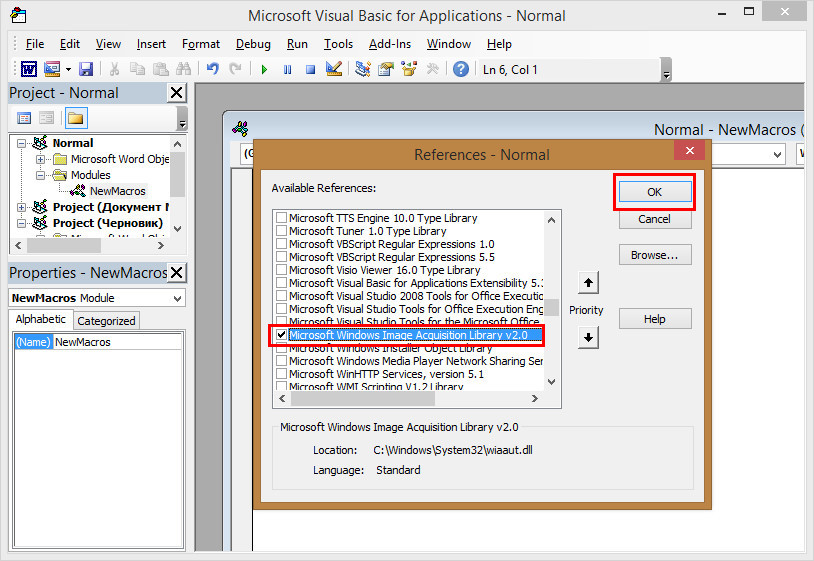Collapse Project (Черновик) tree node
The image size is (814, 561).
coord(21,224)
